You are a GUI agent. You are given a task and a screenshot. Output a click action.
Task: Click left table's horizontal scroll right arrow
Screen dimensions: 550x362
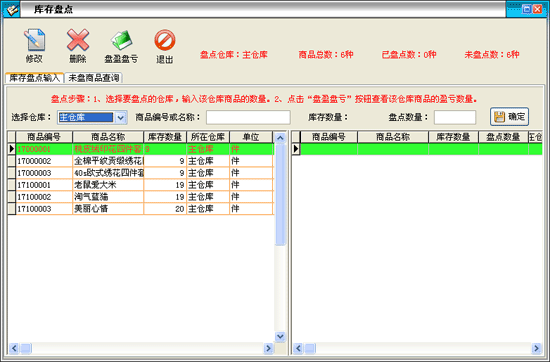point(268,348)
